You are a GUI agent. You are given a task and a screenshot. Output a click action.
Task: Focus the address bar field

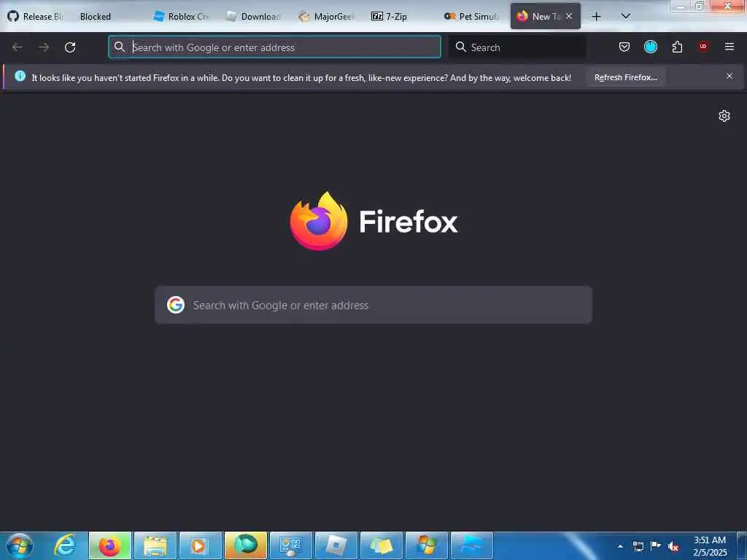(x=274, y=47)
